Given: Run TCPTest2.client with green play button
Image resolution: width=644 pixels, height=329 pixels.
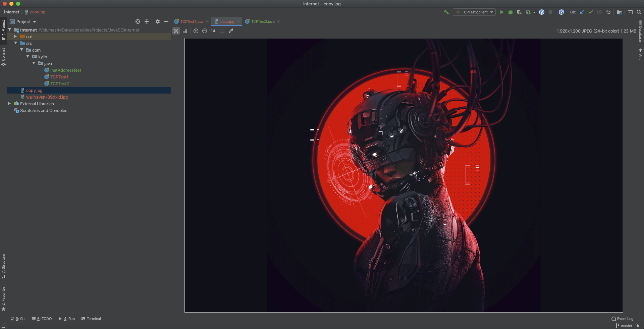Looking at the screenshot, I should (x=502, y=12).
